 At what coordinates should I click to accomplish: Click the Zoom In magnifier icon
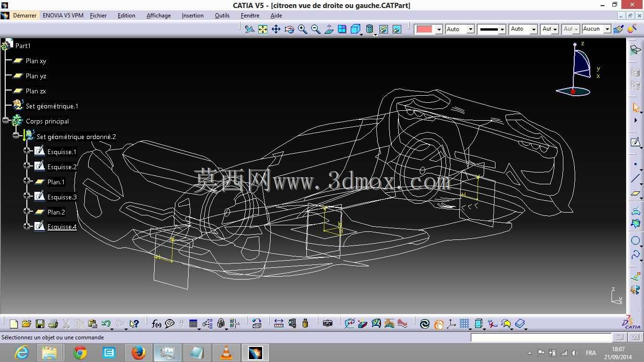tap(303, 29)
